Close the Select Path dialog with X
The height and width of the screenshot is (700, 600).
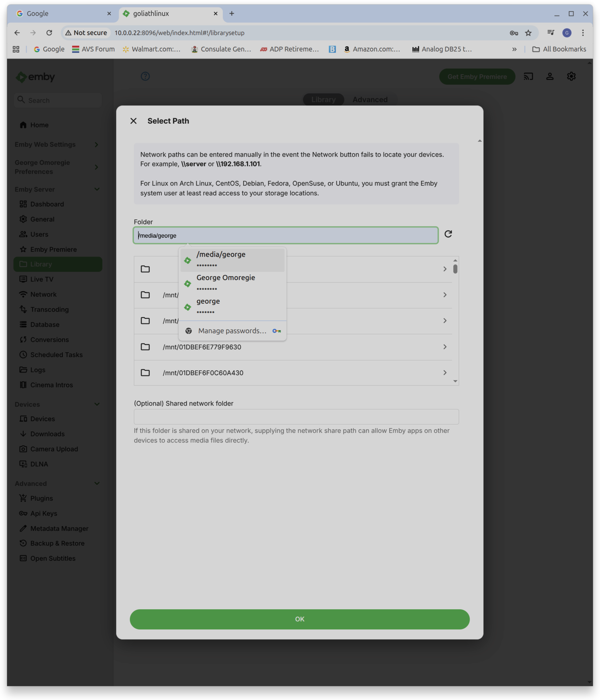133,121
